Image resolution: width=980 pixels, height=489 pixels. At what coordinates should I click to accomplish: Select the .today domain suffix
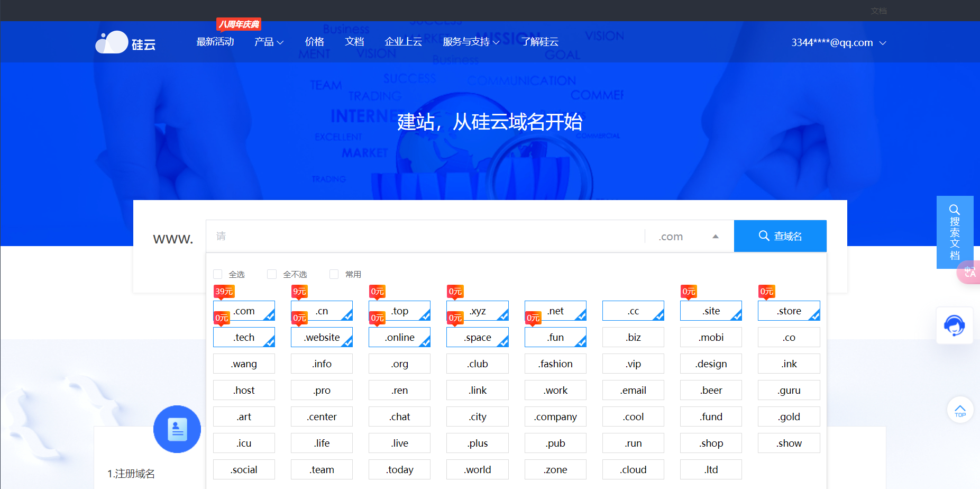[399, 469]
